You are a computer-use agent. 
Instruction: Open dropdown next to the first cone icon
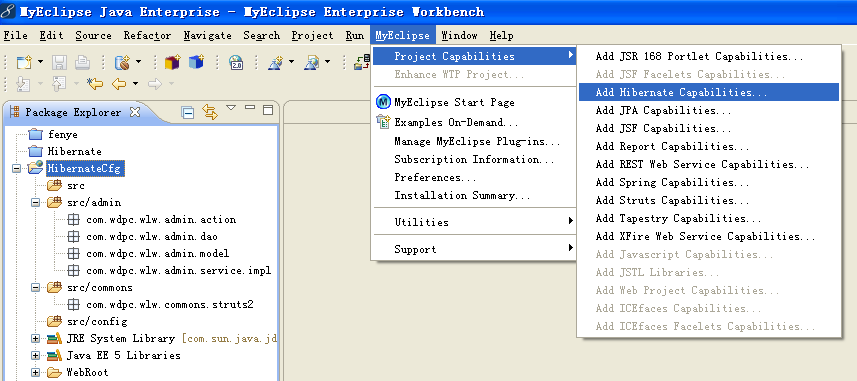pyautogui.click(x=291, y=62)
